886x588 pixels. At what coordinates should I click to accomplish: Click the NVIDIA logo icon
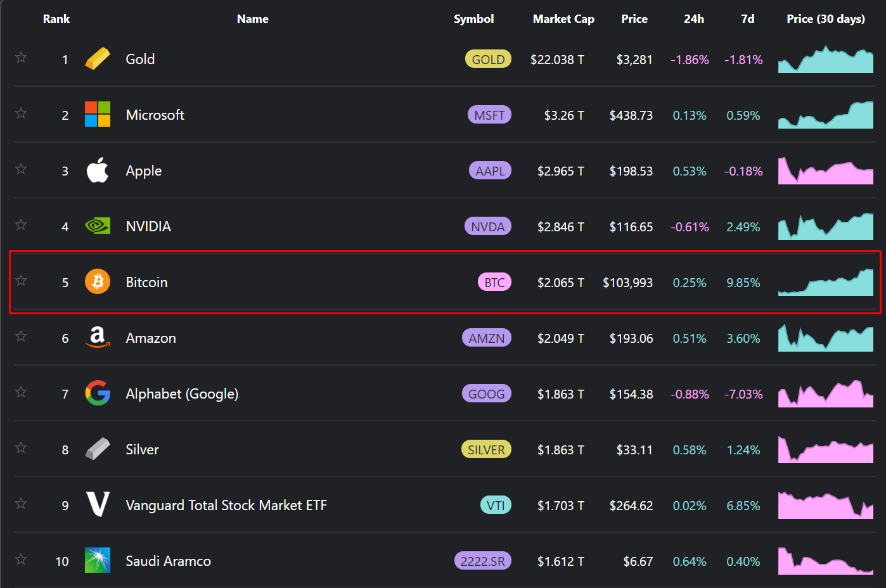[x=98, y=226]
